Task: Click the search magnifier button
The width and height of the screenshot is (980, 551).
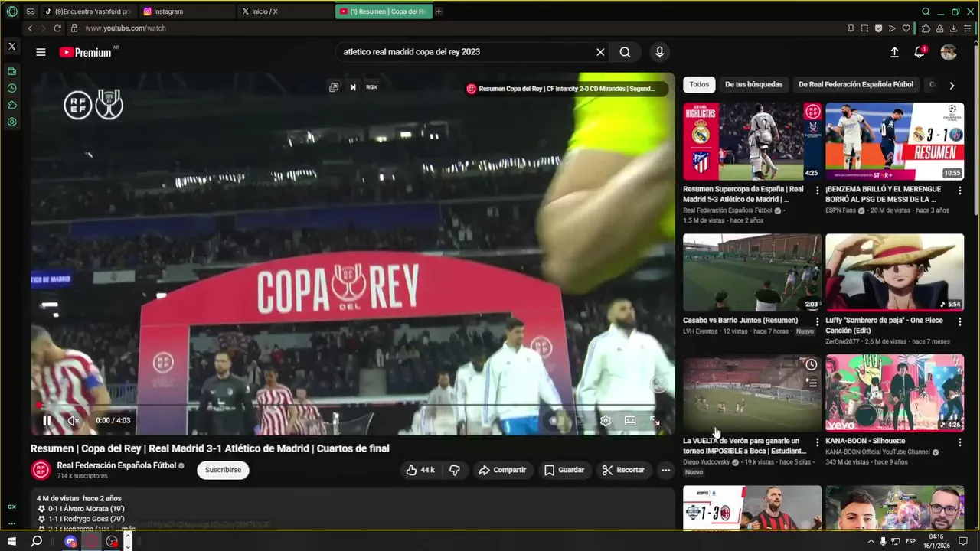Action: 626,52
